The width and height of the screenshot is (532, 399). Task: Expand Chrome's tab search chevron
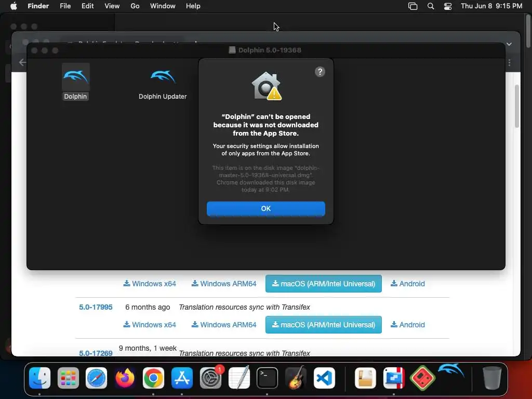click(509, 44)
